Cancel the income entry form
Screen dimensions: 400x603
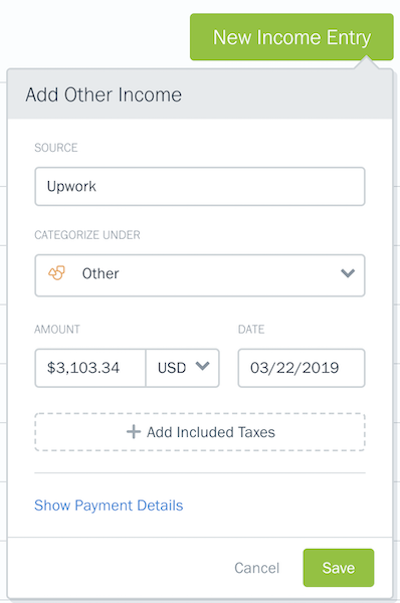[x=257, y=568]
